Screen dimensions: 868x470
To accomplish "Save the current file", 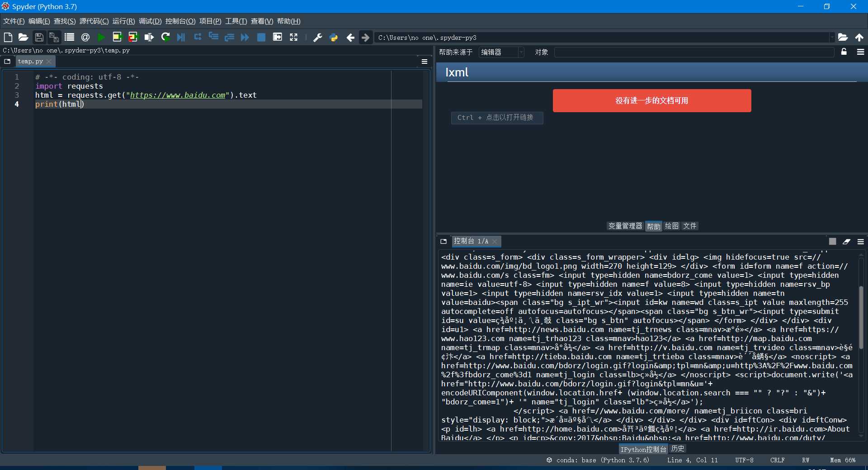I will pos(39,37).
